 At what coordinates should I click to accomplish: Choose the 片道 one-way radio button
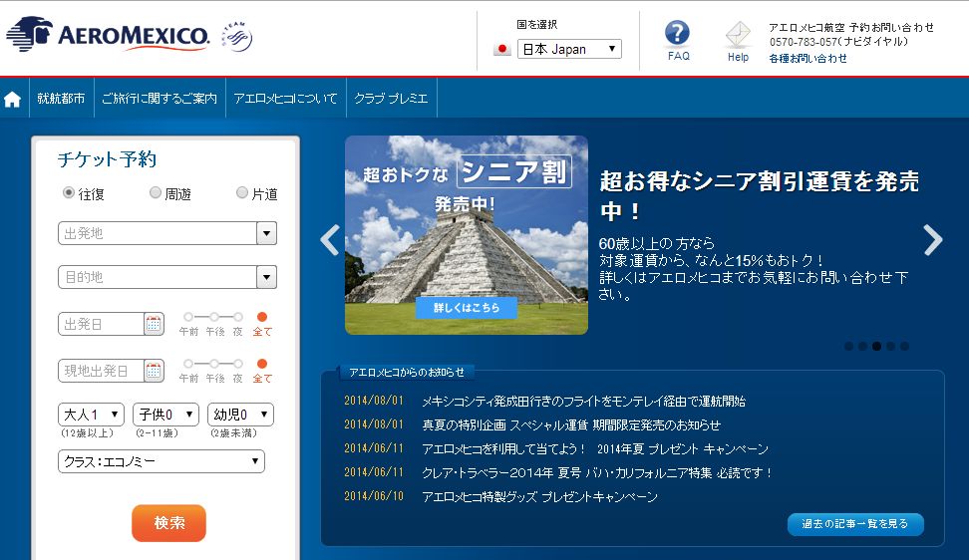click(242, 193)
